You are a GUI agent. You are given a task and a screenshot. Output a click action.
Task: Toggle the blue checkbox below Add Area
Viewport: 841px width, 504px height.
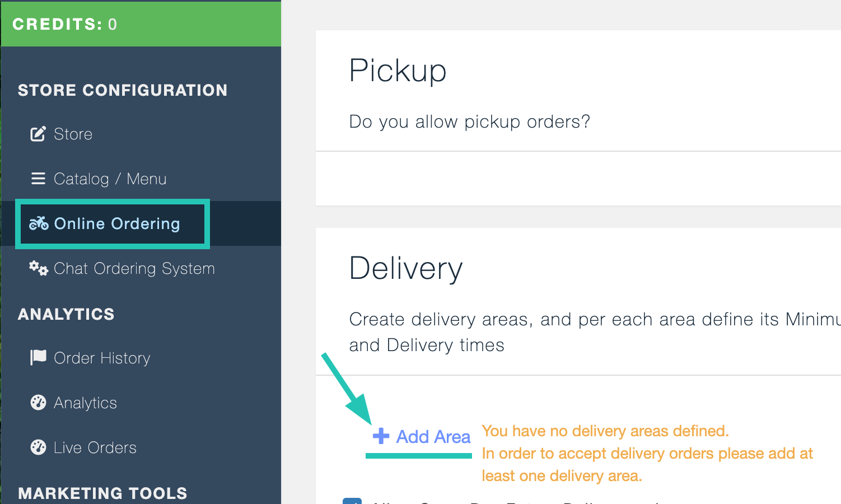tap(352, 501)
